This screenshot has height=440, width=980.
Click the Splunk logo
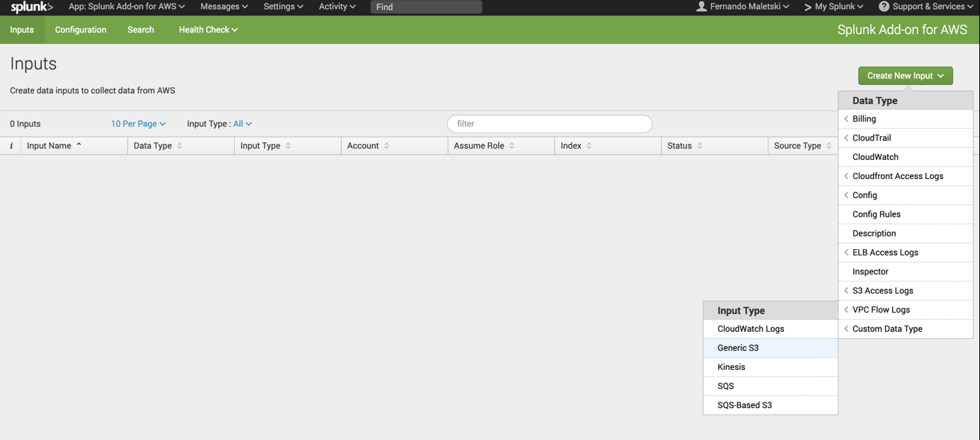coord(32,7)
